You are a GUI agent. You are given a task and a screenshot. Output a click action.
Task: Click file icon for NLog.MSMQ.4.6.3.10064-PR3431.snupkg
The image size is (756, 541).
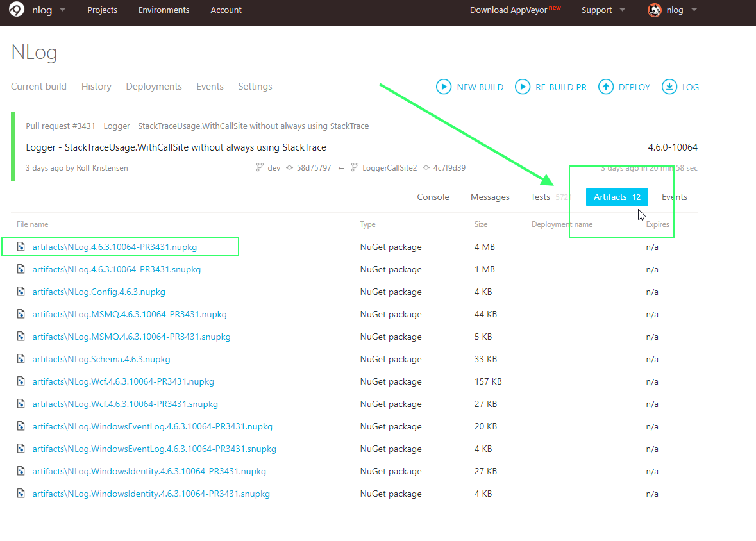point(21,336)
